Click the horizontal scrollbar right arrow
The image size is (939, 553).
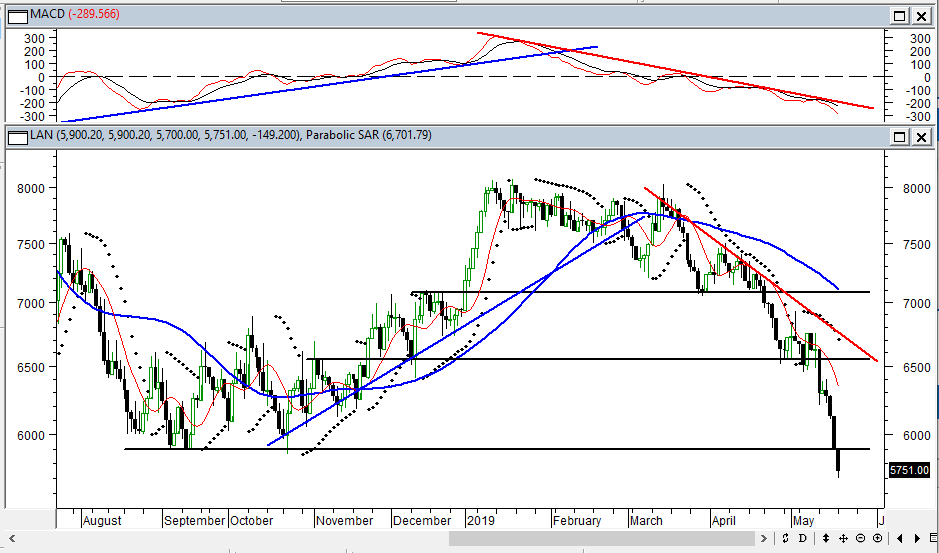coord(764,539)
